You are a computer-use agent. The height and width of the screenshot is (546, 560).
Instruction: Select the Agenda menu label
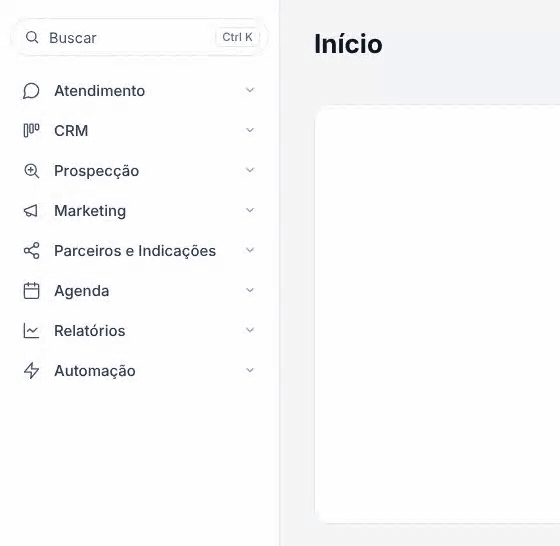[82, 291]
